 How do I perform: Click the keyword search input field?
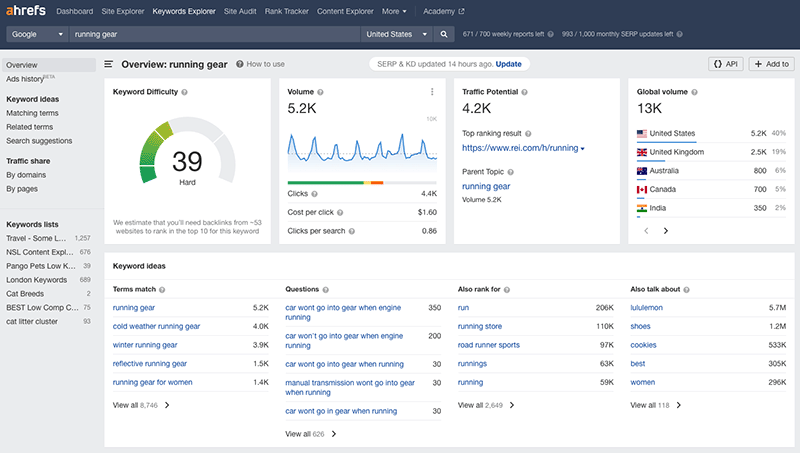pos(214,34)
